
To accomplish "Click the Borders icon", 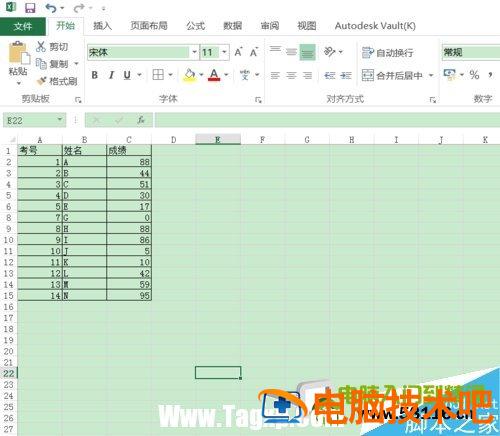I will 158,75.
